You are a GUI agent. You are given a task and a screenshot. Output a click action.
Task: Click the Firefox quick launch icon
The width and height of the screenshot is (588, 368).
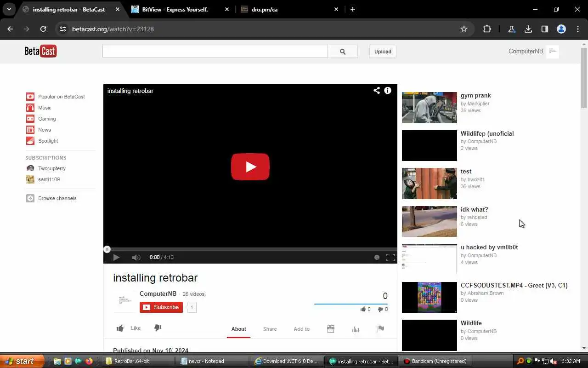tap(89, 361)
